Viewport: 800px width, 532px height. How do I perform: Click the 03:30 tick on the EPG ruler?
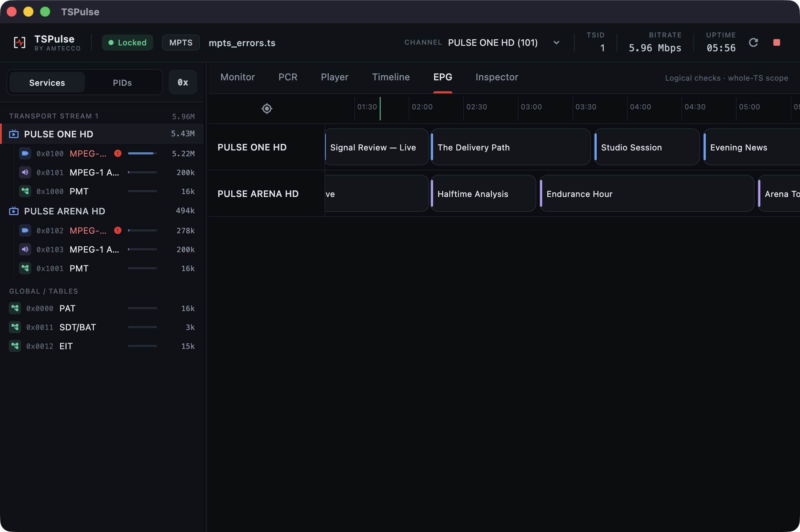point(585,107)
